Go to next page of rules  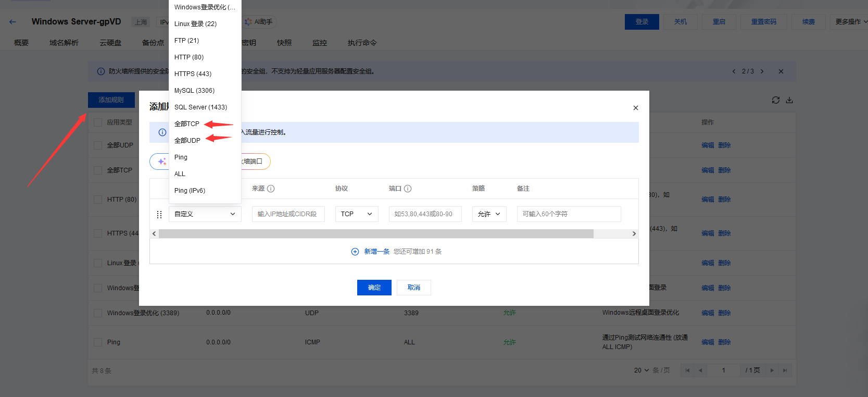(772, 370)
